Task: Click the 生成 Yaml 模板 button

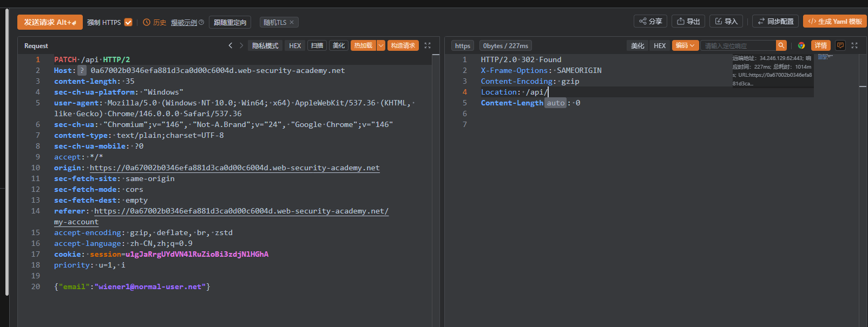Action: click(x=835, y=22)
